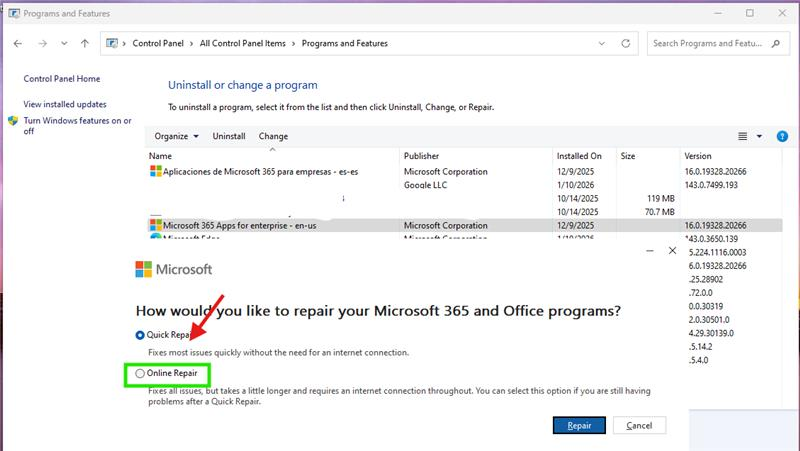
Task: Open Control Panel Home link
Action: click(x=62, y=79)
